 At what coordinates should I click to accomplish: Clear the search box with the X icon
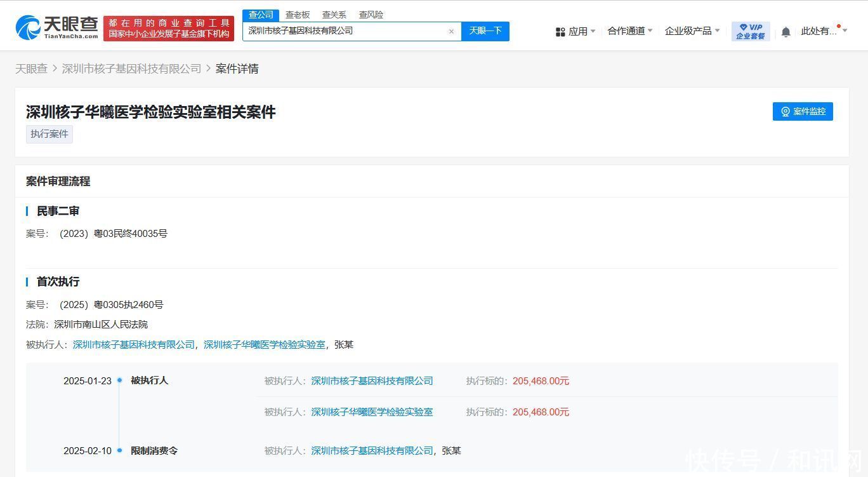(451, 31)
